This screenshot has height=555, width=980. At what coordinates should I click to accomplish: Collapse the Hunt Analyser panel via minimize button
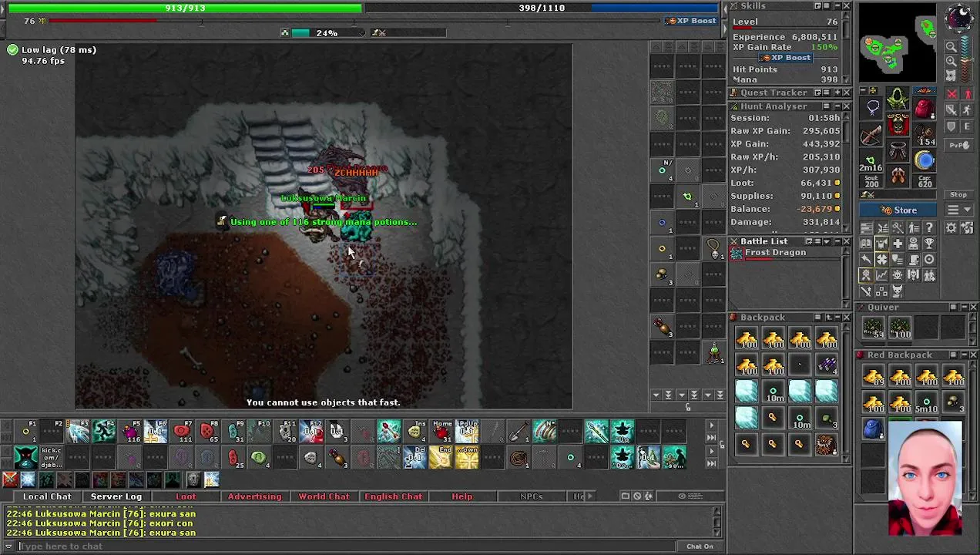pyautogui.click(x=838, y=106)
